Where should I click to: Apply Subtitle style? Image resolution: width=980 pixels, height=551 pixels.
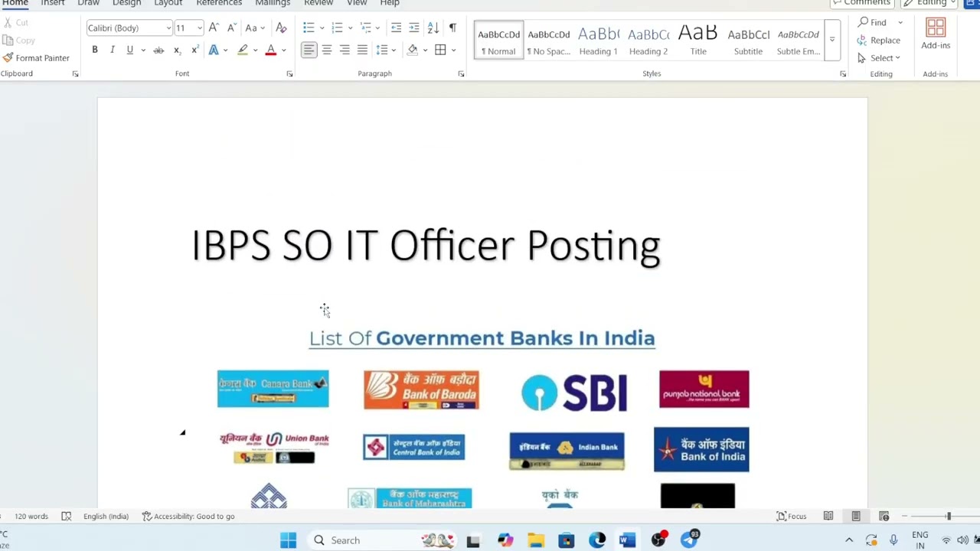pos(748,41)
